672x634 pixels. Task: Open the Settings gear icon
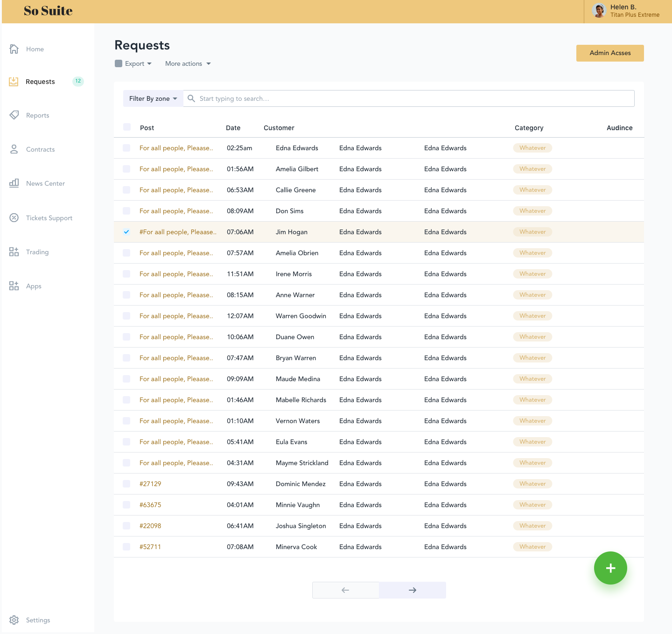tap(14, 620)
